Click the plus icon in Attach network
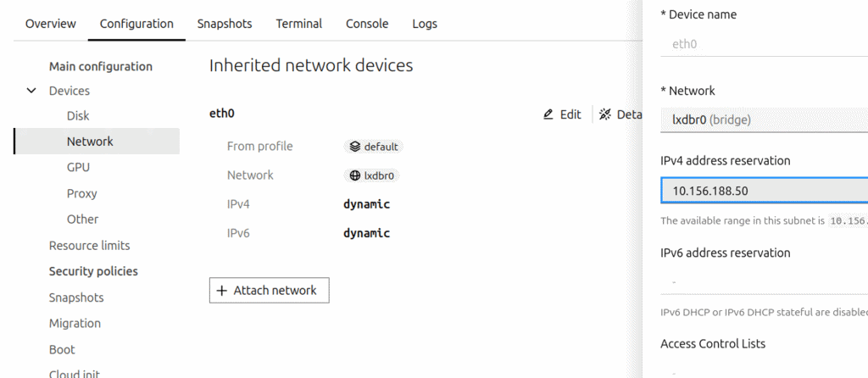This screenshot has width=868, height=378. [222, 291]
